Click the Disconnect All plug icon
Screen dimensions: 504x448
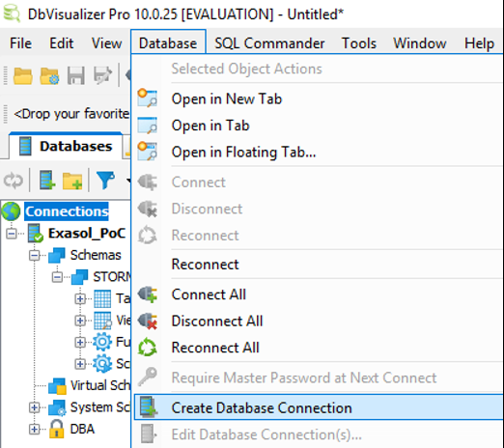click(148, 321)
